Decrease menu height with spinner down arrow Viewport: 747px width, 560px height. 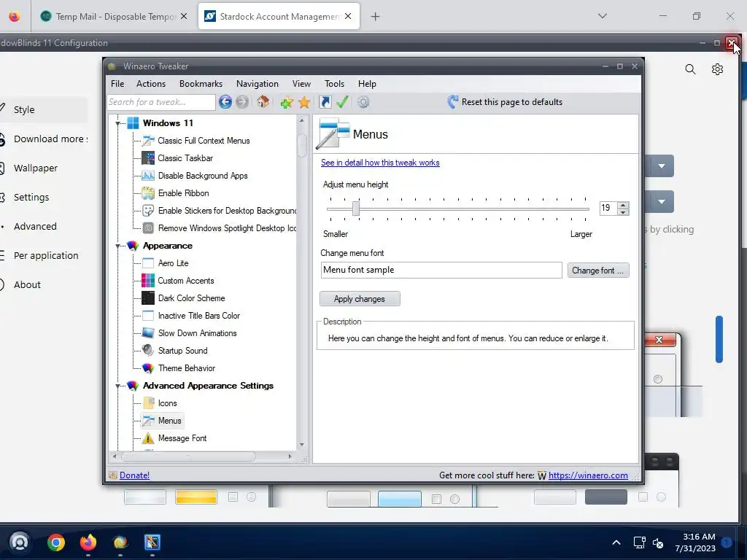coord(623,211)
